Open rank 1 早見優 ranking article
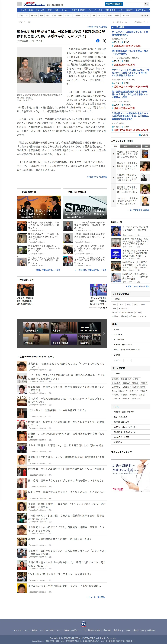This screenshot has height=644, width=167. click(x=131, y=154)
